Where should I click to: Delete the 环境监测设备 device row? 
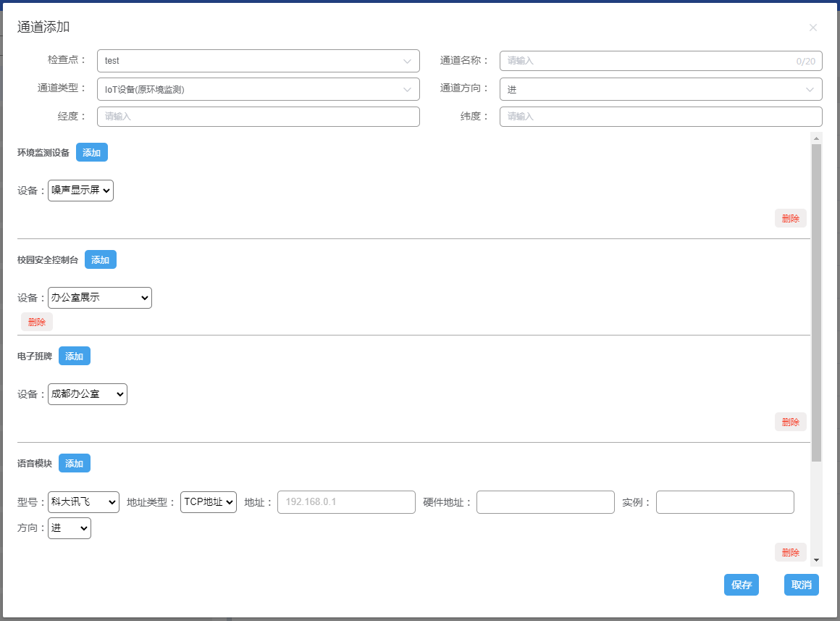point(790,218)
